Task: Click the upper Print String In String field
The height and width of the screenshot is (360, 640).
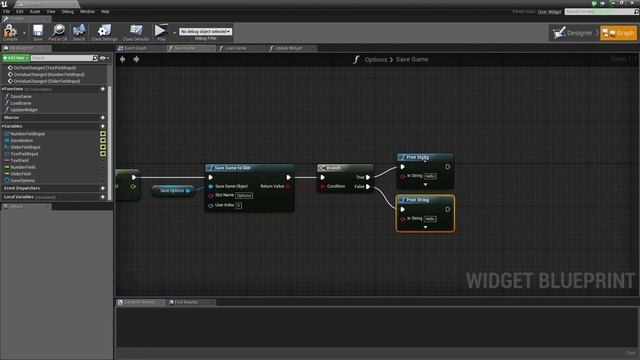Action: 430,176
